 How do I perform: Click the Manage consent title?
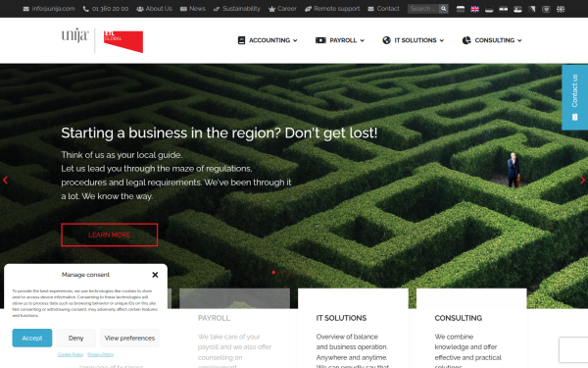point(85,275)
